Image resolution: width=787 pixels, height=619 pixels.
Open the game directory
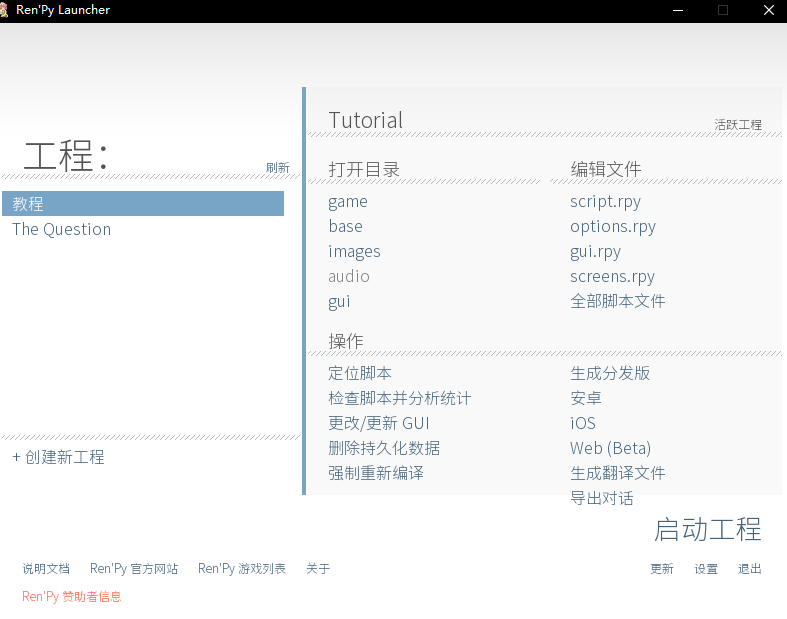pos(348,202)
